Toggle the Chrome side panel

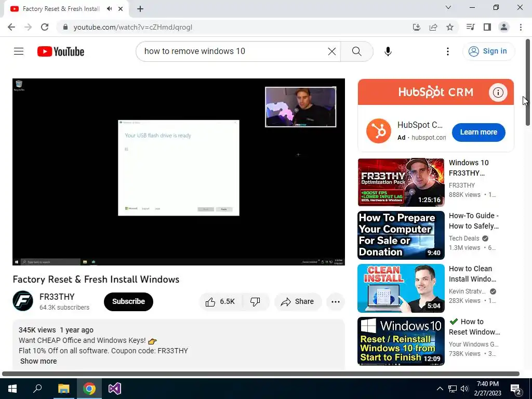tap(487, 27)
